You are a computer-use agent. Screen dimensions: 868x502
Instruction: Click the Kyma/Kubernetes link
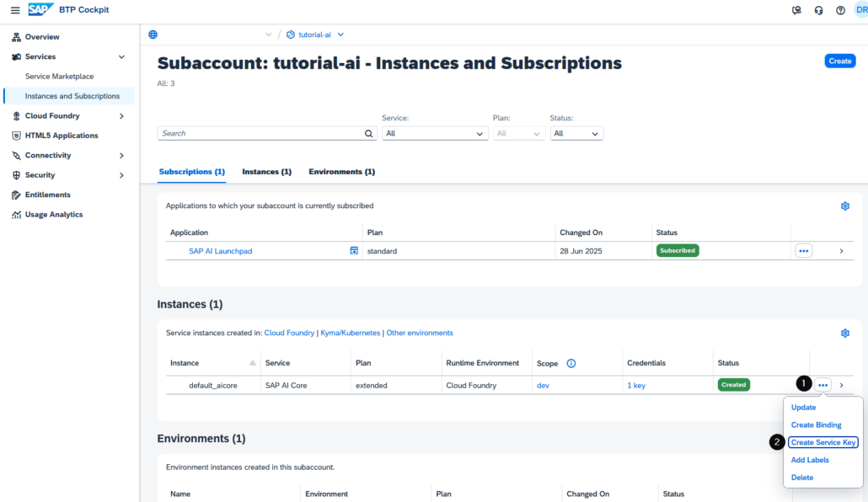coord(351,333)
